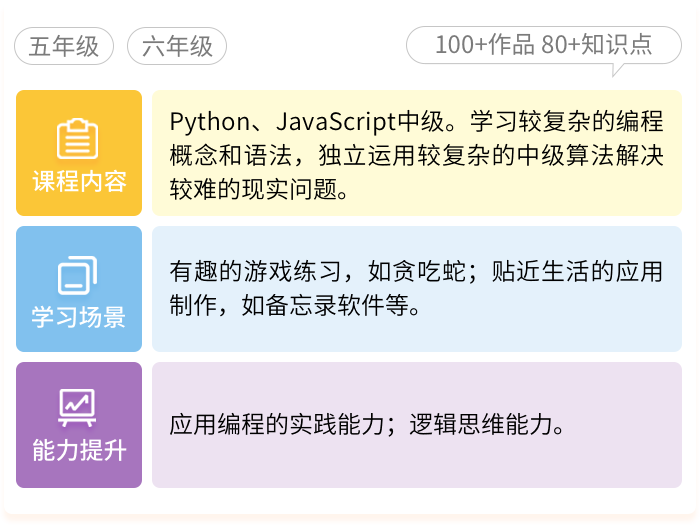Click the 较难的现实问题 text line
This screenshot has width=700, height=525.
pos(259,191)
